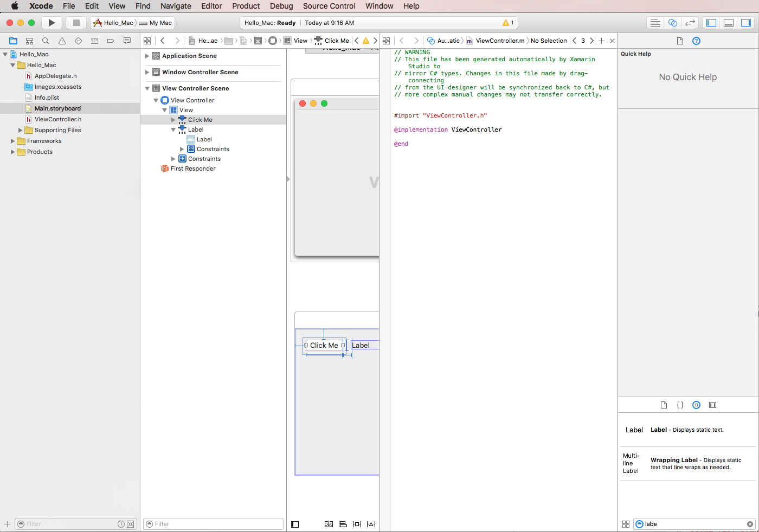Collapse the View Controller Scene

click(x=146, y=88)
